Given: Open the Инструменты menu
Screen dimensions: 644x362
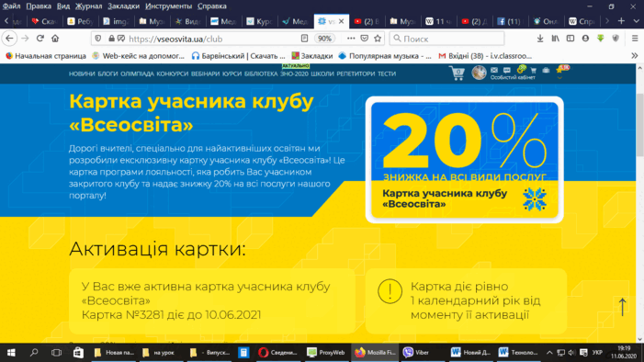Looking at the screenshot, I should [168, 6].
